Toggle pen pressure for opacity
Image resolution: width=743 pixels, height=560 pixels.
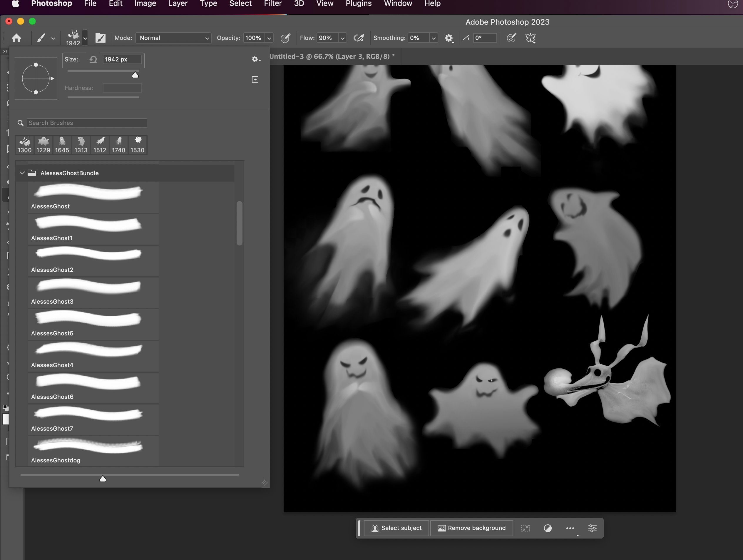[x=285, y=38]
